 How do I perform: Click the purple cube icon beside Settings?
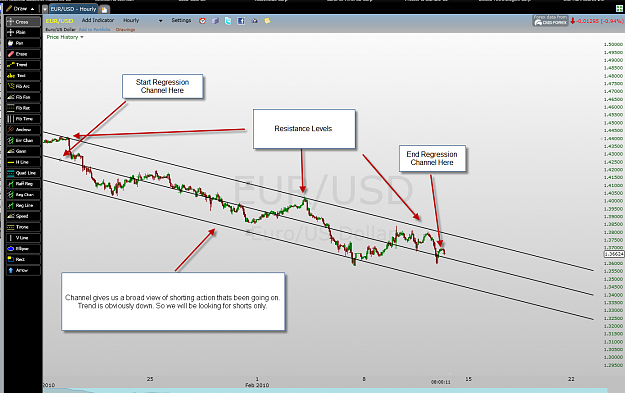tap(215, 21)
